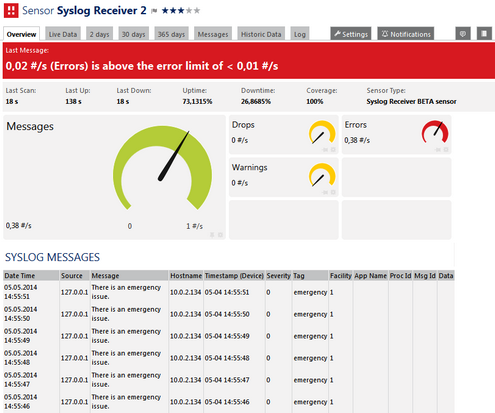The image size is (495, 413).
Task: Sort table by Hostname column
Action: pos(186,276)
